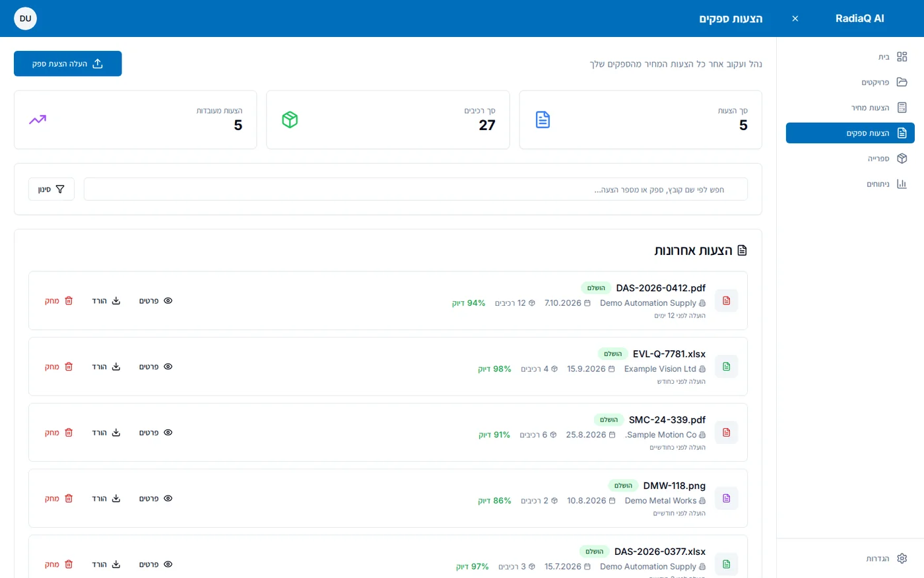Image resolution: width=924 pixels, height=578 pixels.
Task: Click the הצעות מעובדות stats card
Action: 135,120
